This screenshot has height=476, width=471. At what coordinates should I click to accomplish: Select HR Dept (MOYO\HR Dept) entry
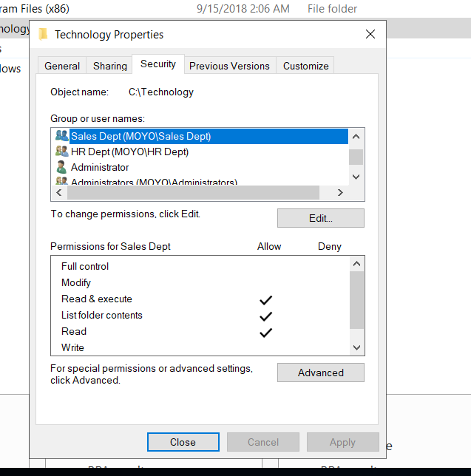pyautogui.click(x=129, y=152)
